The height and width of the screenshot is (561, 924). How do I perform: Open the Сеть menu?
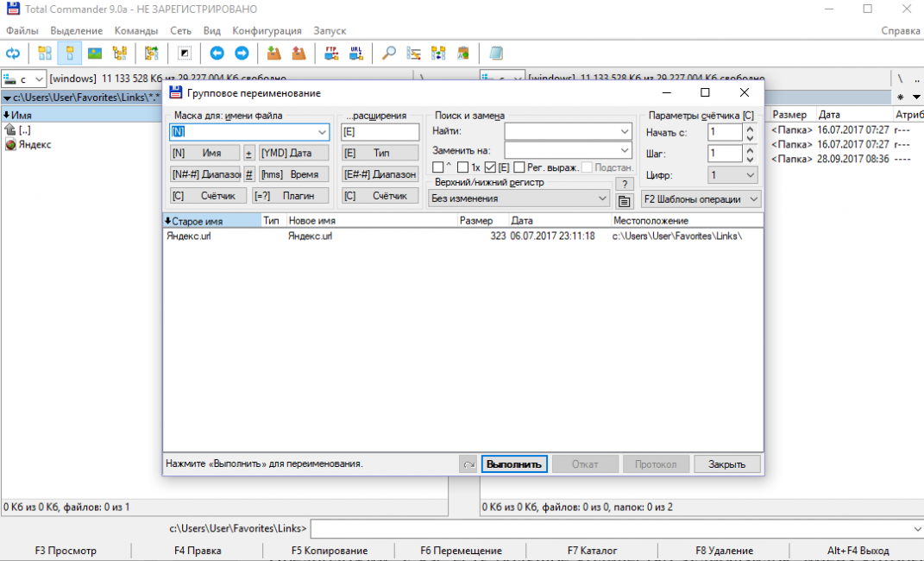click(x=181, y=31)
